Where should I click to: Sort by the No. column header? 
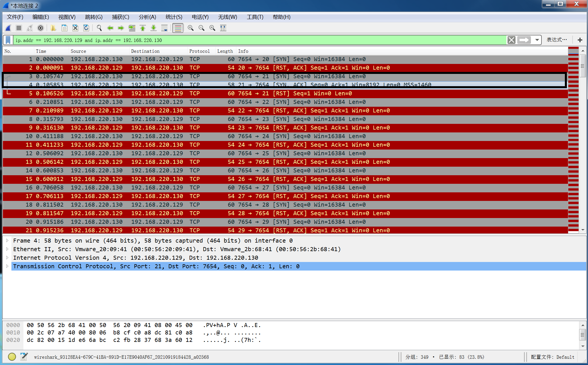19,51
